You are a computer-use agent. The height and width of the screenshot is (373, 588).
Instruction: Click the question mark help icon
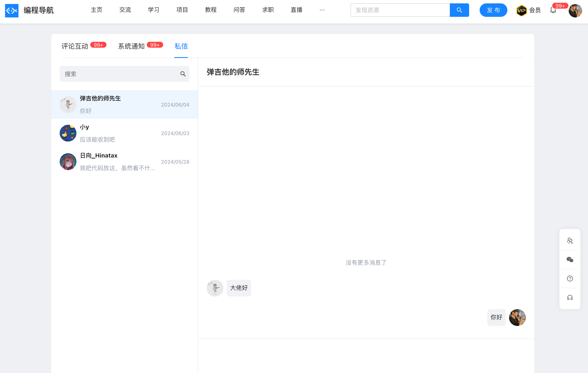tap(570, 278)
